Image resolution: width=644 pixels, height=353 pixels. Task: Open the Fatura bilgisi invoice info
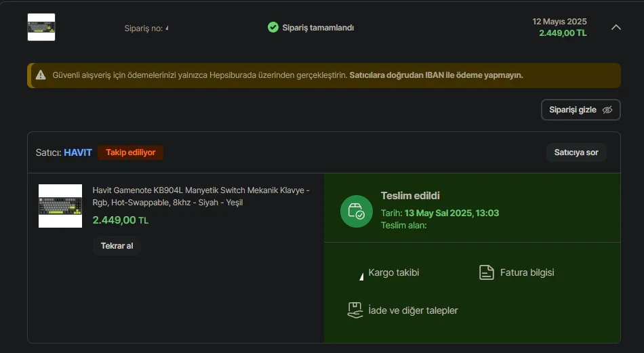pyautogui.click(x=527, y=272)
